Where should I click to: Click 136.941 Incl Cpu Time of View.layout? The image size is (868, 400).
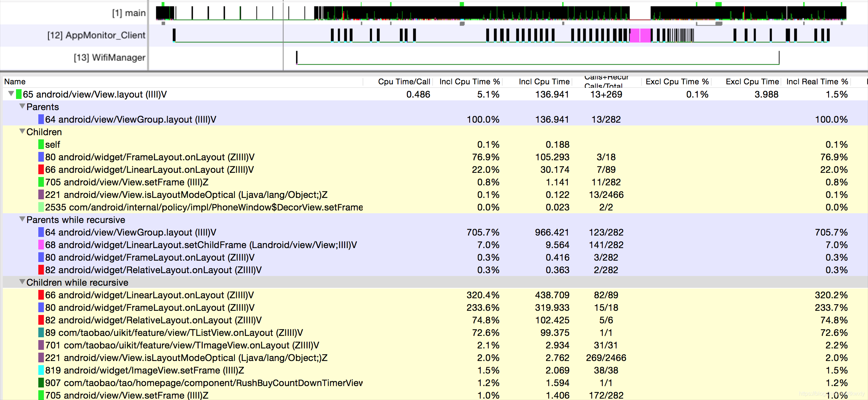tap(552, 94)
